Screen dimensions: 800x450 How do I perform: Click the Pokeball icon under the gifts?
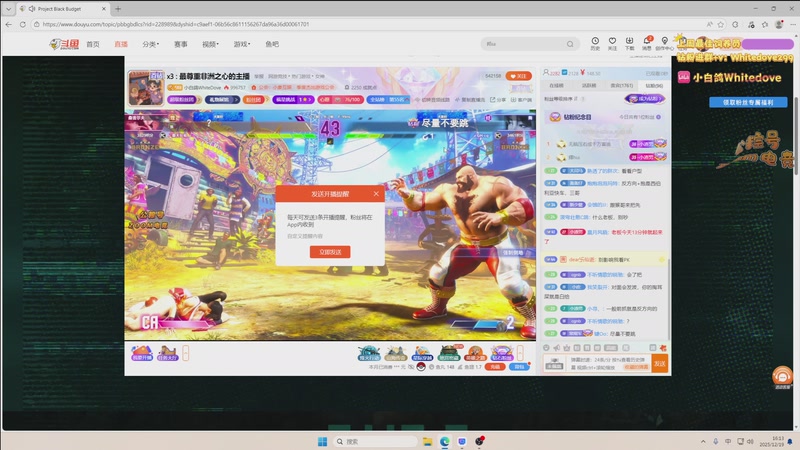tap(420, 366)
